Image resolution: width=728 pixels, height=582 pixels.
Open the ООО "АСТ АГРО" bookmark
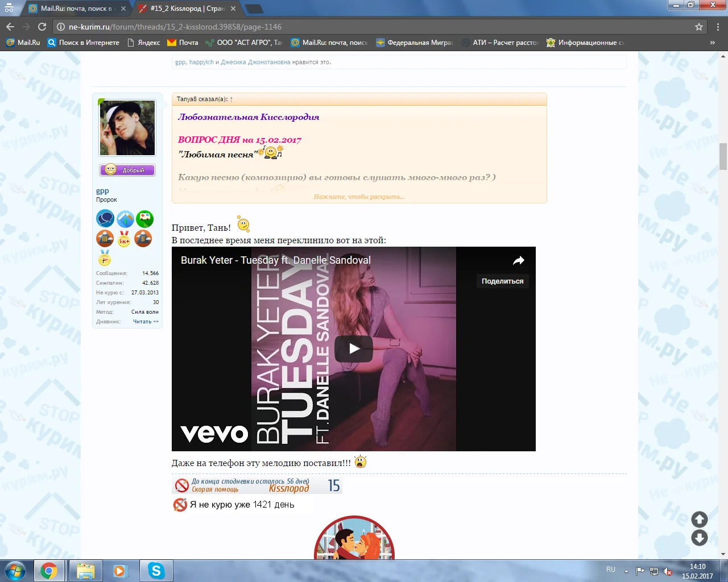point(243,43)
